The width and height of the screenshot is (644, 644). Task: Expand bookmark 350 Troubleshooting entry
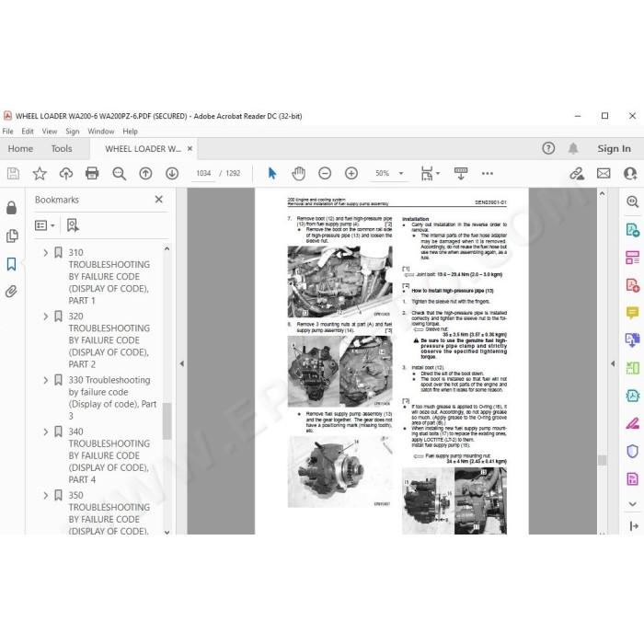click(46, 495)
